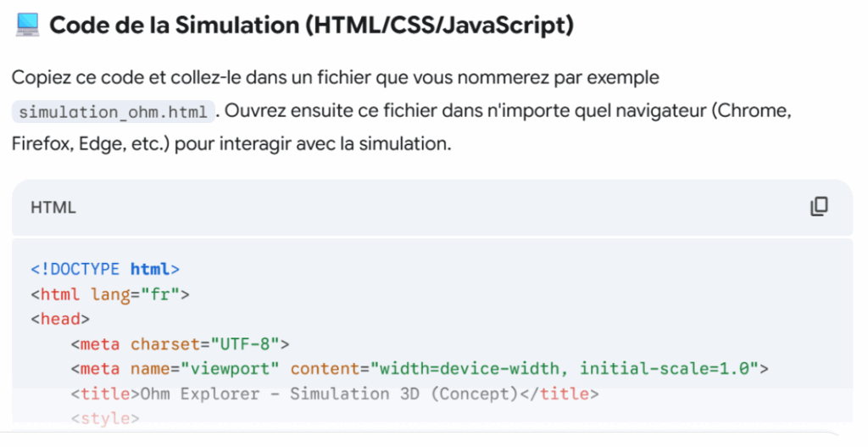The width and height of the screenshot is (868, 447).
Task: Place cursor on html lang tag line
Action: (110, 294)
